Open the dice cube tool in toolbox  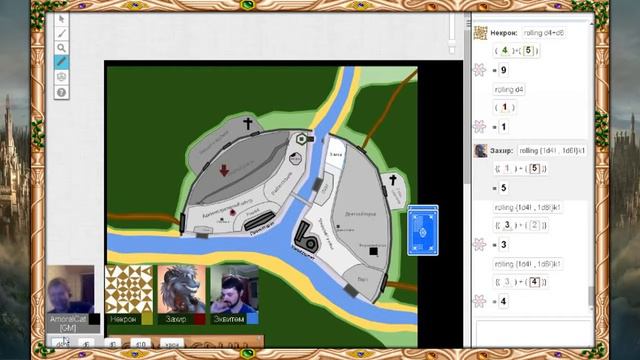click(61, 77)
